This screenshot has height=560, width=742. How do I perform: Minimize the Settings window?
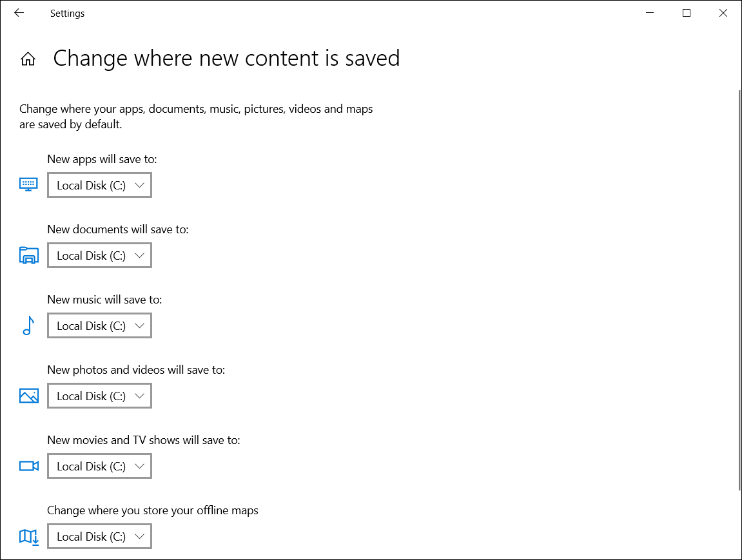click(x=650, y=13)
